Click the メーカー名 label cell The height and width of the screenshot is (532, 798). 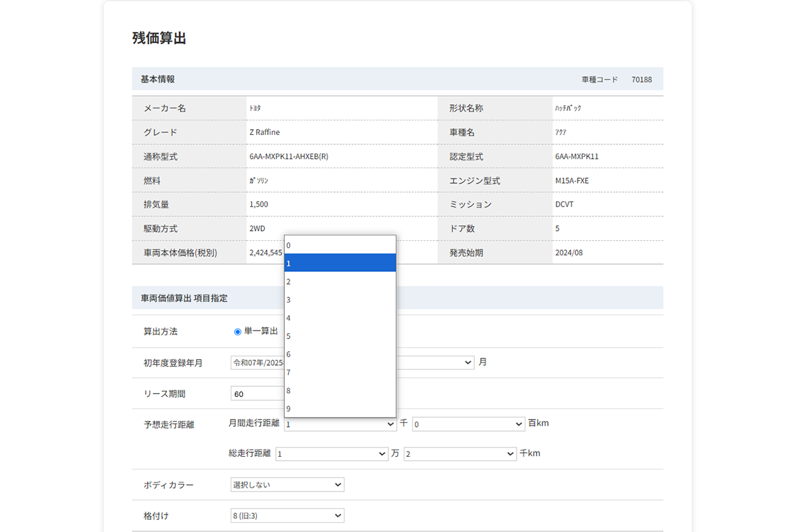pyautogui.click(x=190, y=108)
